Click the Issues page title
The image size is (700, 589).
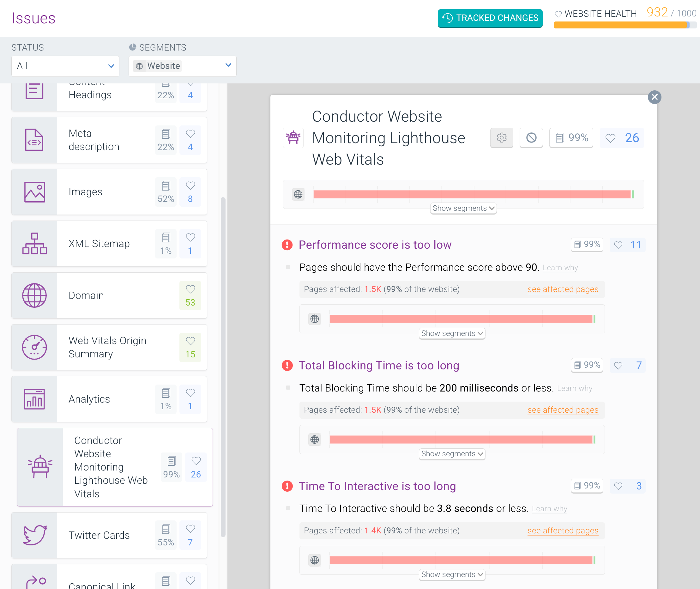tap(33, 18)
